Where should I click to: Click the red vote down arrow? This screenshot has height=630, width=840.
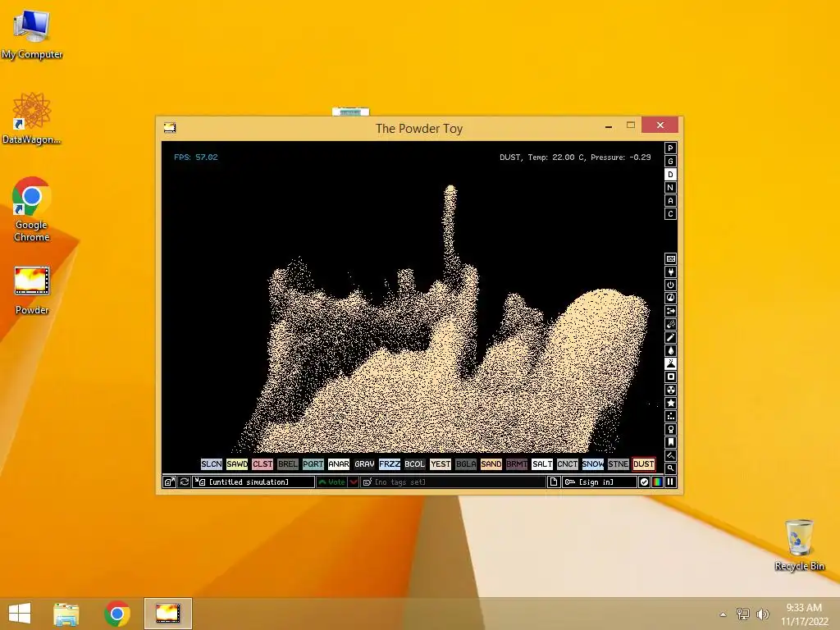pos(354,482)
